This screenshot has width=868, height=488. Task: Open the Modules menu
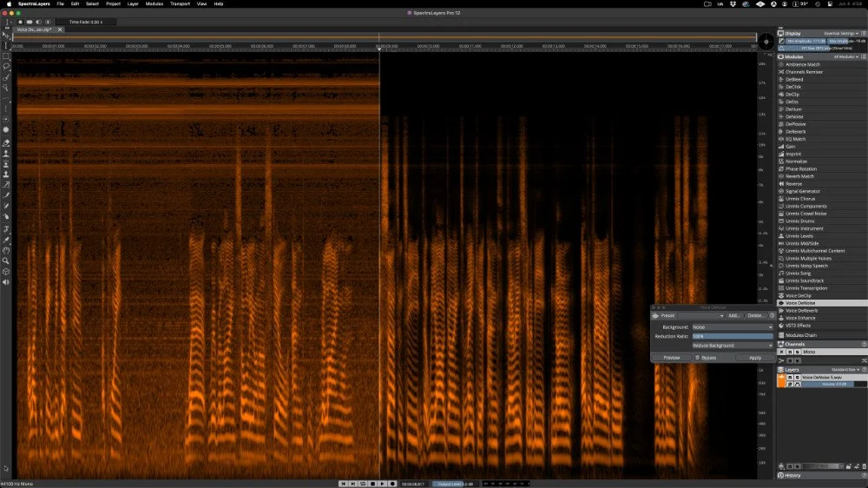(x=154, y=3)
